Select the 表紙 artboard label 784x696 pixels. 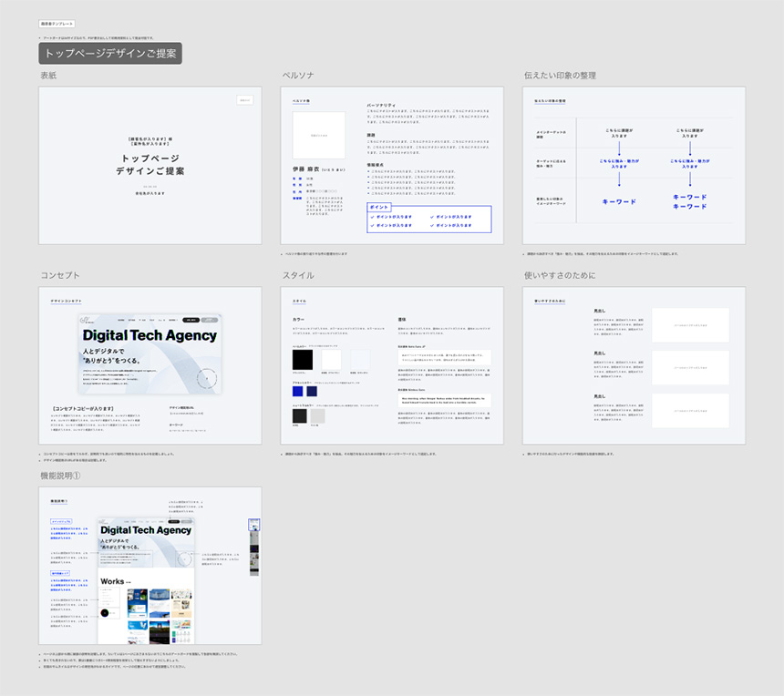[x=48, y=77]
